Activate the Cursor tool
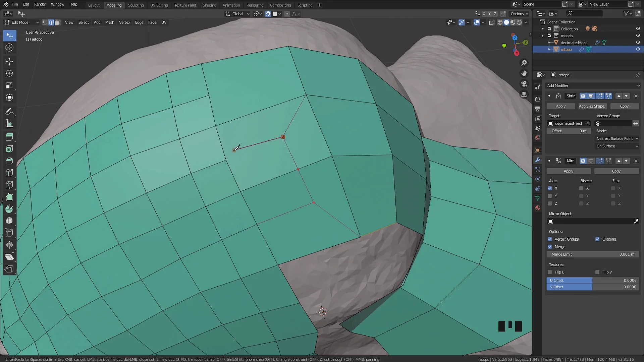The height and width of the screenshot is (362, 644). coord(9,48)
